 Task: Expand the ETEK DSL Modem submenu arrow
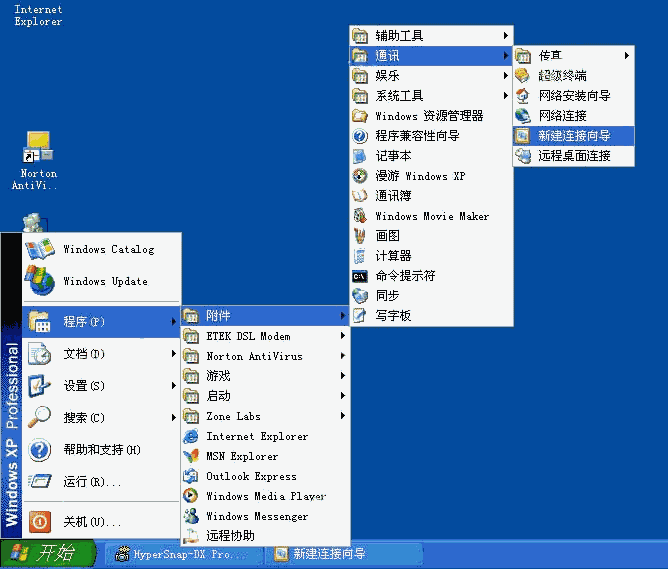343,336
